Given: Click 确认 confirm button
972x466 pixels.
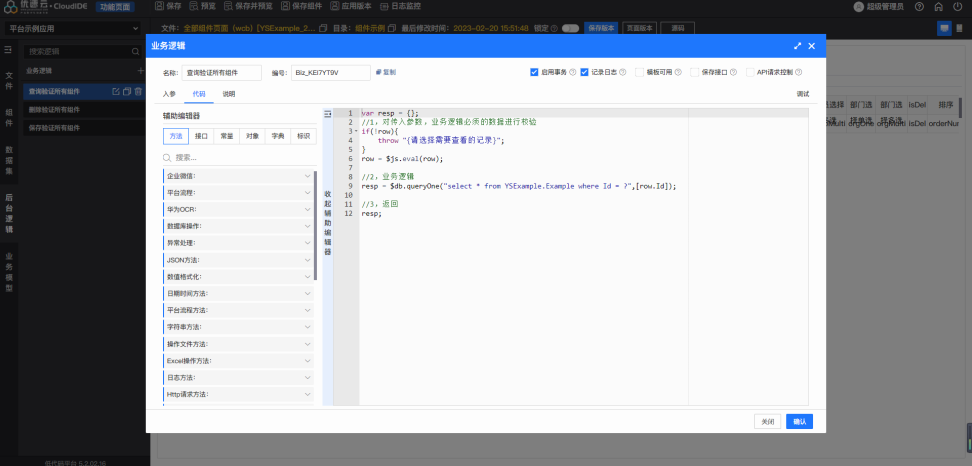Looking at the screenshot, I should click(x=800, y=421).
